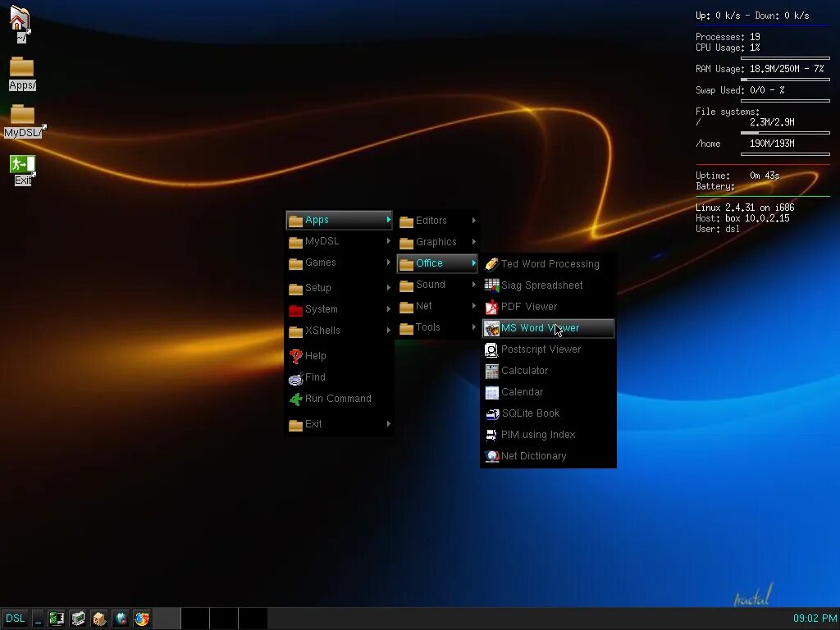
Task: Select the Office submenu item
Action: pyautogui.click(x=438, y=263)
